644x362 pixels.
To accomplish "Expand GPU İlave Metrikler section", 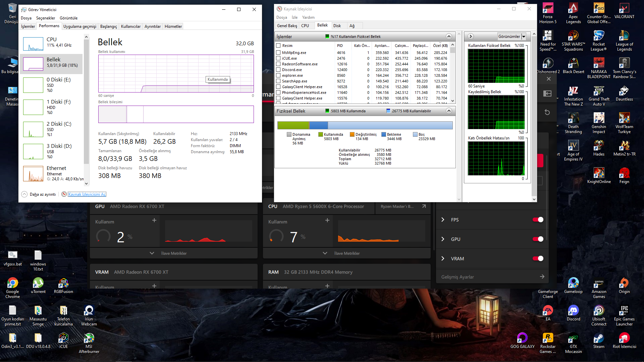I will [x=173, y=253].
